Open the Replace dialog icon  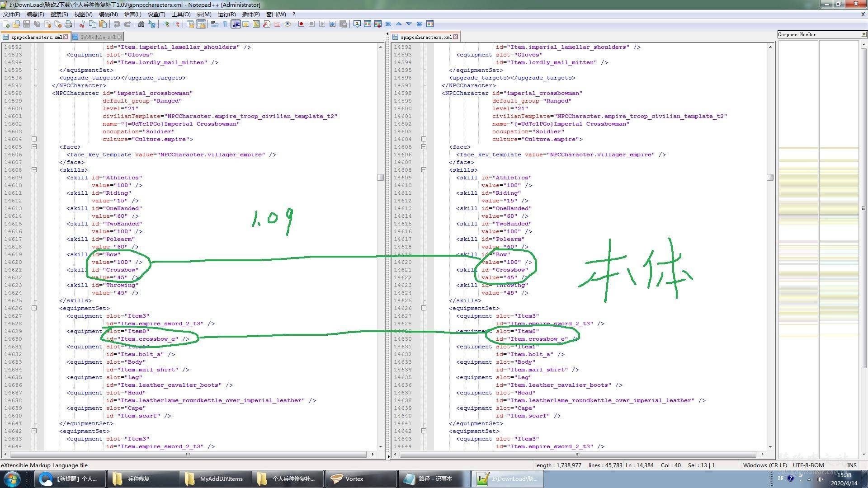tap(152, 24)
